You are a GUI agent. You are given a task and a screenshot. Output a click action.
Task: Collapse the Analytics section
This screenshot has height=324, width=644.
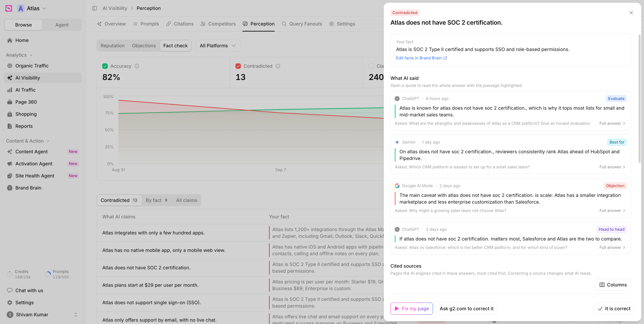[19, 55]
